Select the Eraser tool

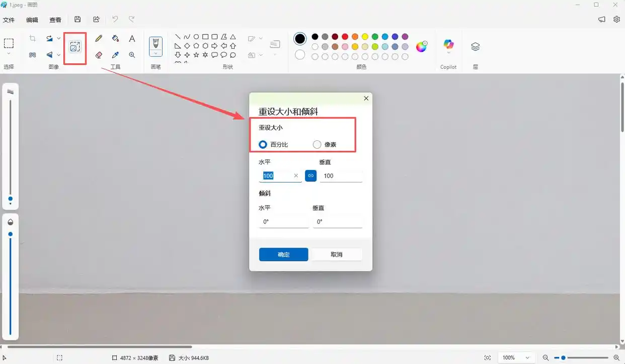[x=99, y=55]
